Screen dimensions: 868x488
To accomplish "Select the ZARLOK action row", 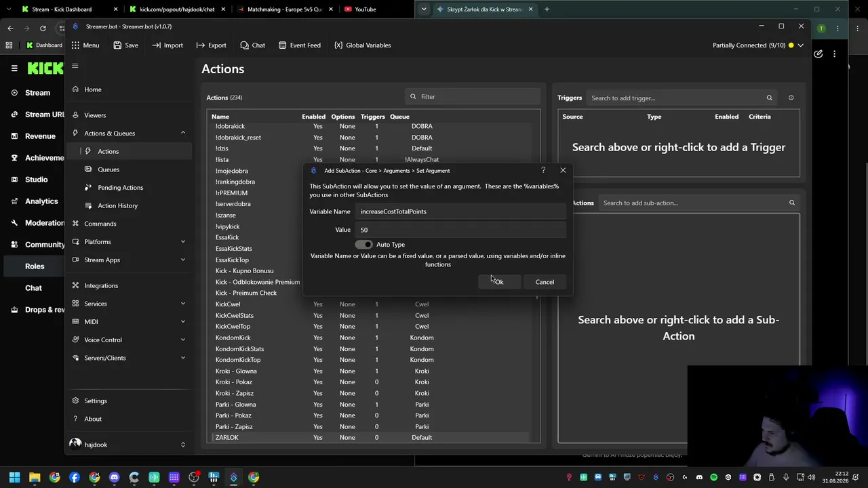I will pyautogui.click(x=372, y=438).
